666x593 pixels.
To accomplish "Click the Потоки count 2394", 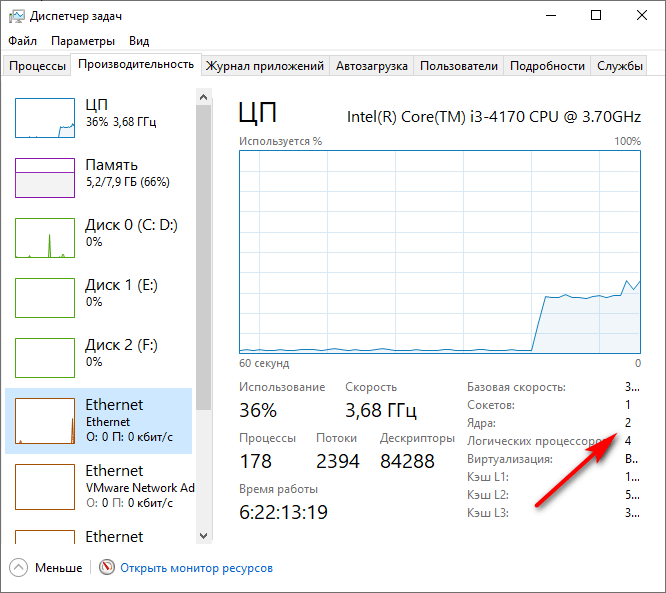I will point(338,461).
